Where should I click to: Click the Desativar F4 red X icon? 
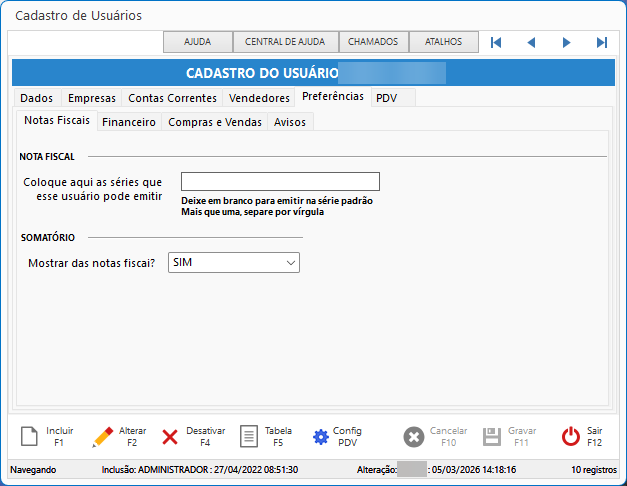[x=170, y=437]
